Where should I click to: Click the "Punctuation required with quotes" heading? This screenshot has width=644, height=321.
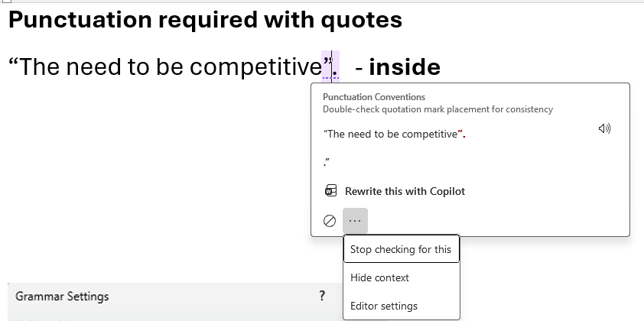(x=205, y=20)
